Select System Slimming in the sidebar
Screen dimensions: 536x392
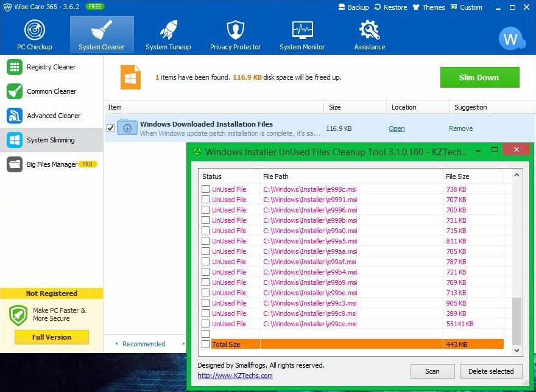click(x=51, y=140)
